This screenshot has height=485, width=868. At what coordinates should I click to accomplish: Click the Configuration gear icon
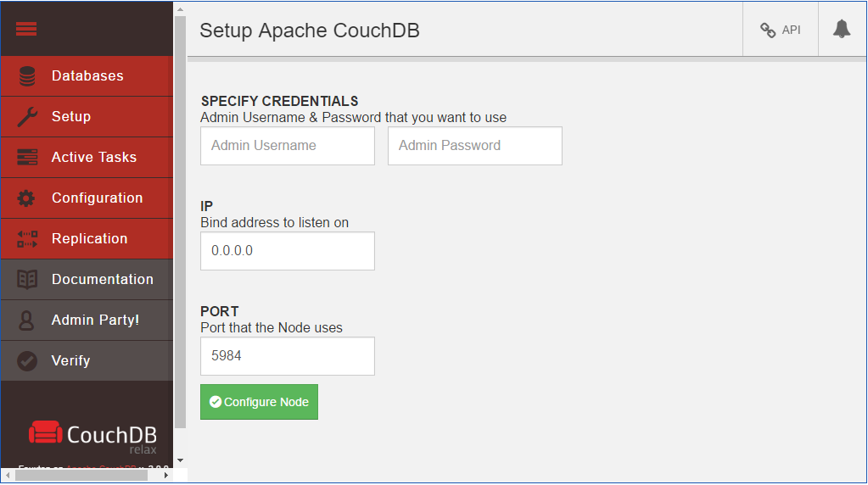click(27, 198)
